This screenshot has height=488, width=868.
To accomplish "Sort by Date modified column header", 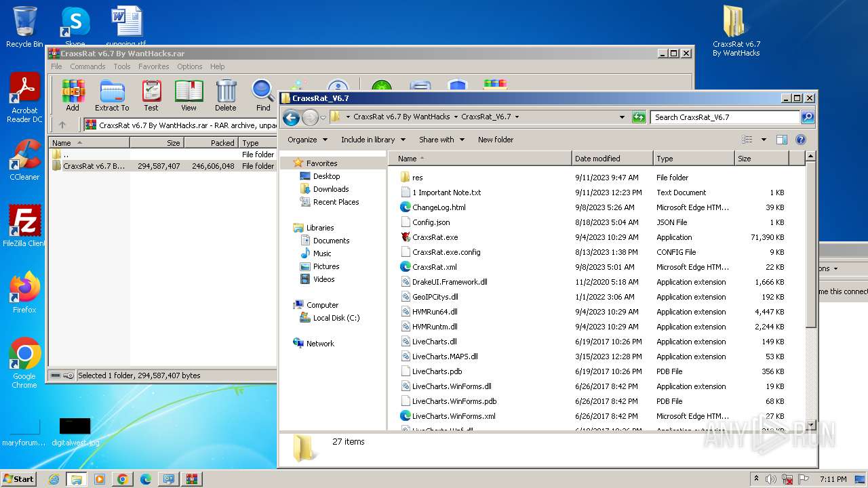I will pos(612,159).
